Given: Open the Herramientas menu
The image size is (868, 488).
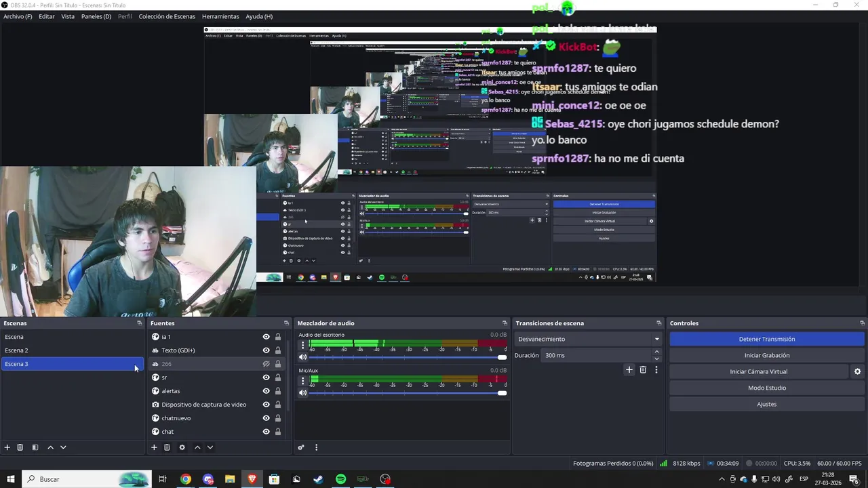Looking at the screenshot, I should pos(220,16).
